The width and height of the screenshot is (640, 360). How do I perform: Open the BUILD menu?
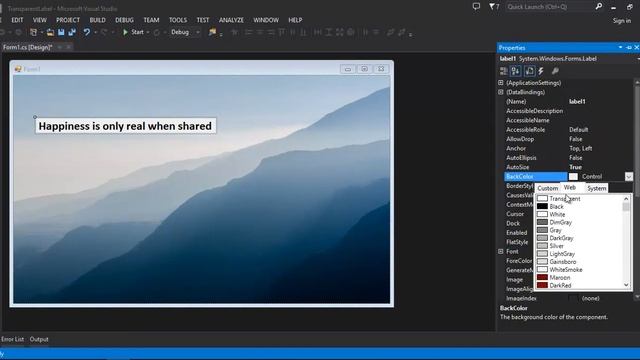tap(98, 20)
